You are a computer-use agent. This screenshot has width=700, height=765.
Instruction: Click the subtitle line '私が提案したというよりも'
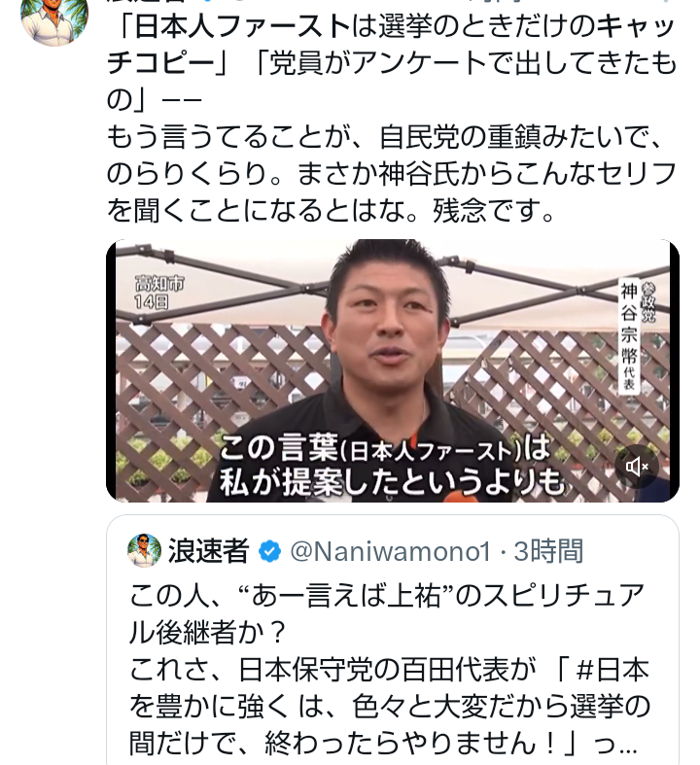(392, 482)
